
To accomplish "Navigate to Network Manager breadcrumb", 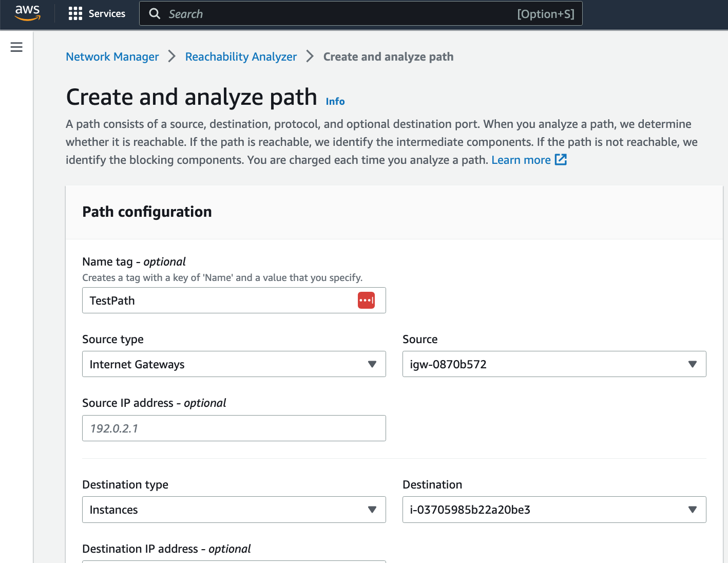I will pyautogui.click(x=112, y=57).
